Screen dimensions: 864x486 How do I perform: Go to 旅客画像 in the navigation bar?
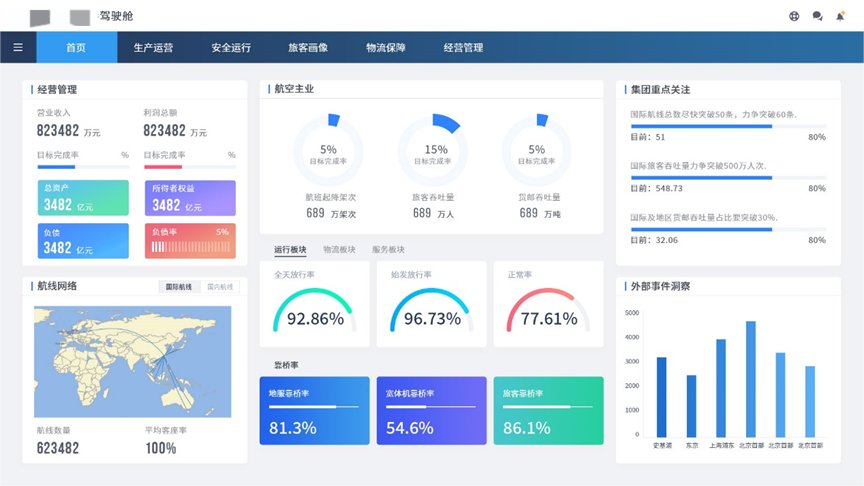pos(308,47)
